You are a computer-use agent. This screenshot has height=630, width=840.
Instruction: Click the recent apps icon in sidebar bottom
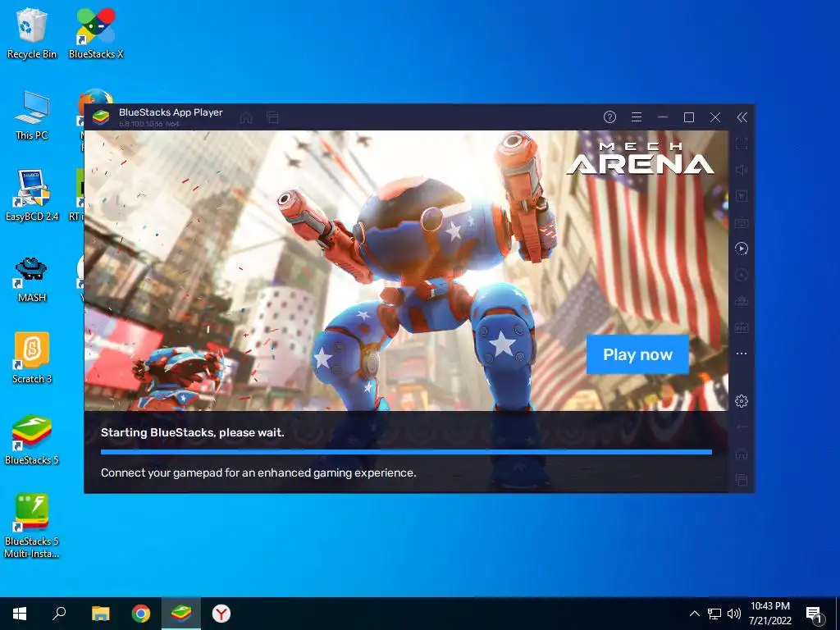tap(742, 480)
